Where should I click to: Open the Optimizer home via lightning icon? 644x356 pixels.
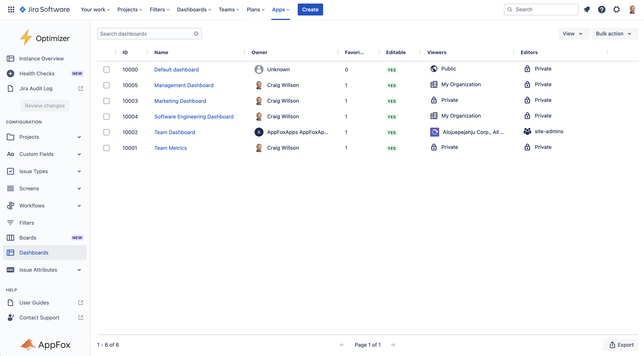point(26,38)
